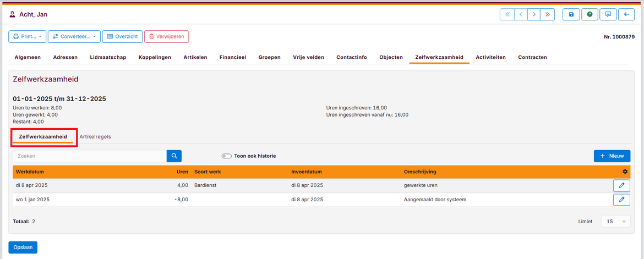The height and width of the screenshot is (259, 644).
Task: Click the search magnifier button
Action: pyautogui.click(x=174, y=156)
